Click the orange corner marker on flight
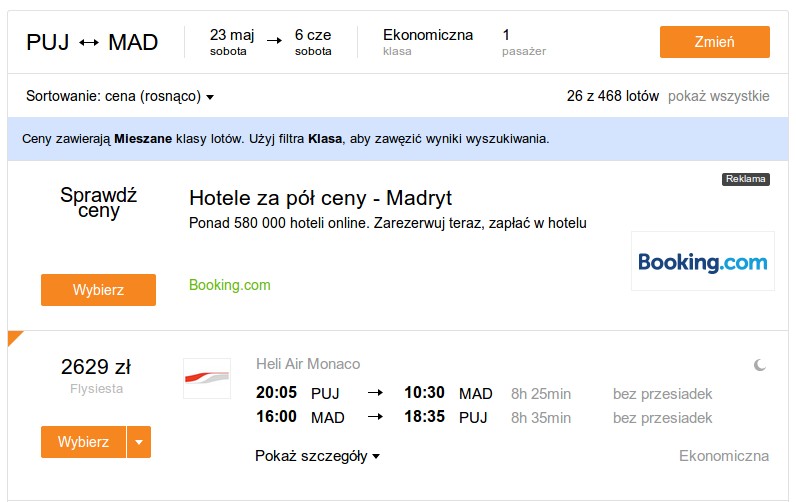 click(x=15, y=337)
